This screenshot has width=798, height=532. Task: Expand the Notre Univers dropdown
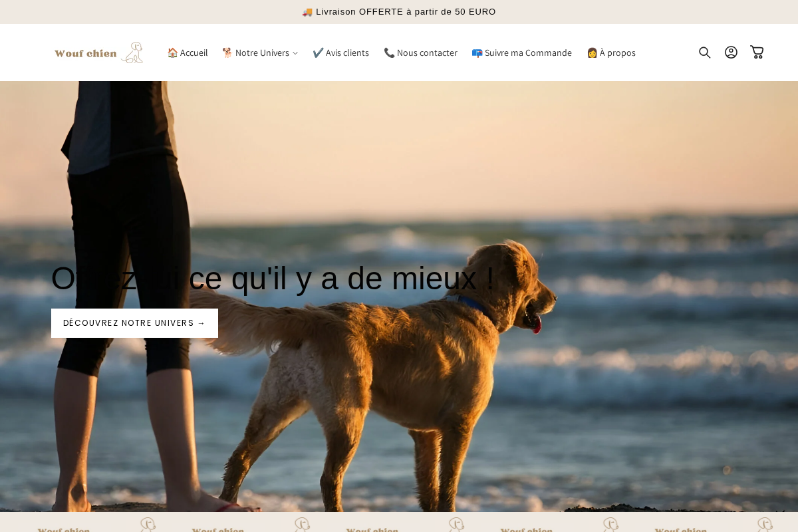pos(295,53)
